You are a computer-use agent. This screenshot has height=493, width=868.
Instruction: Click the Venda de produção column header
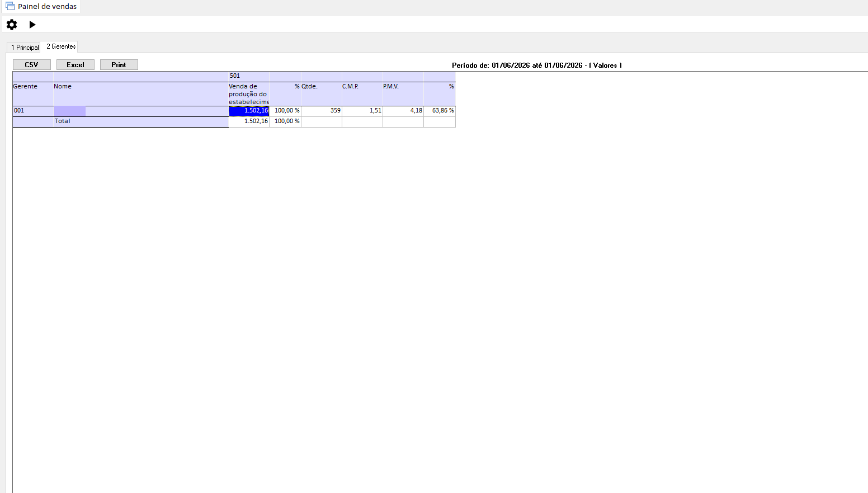pyautogui.click(x=249, y=94)
